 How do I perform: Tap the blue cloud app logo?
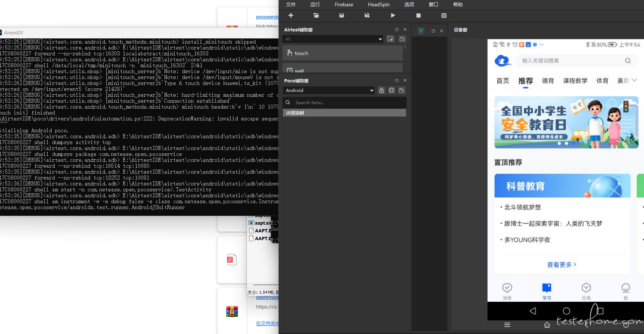click(502, 61)
